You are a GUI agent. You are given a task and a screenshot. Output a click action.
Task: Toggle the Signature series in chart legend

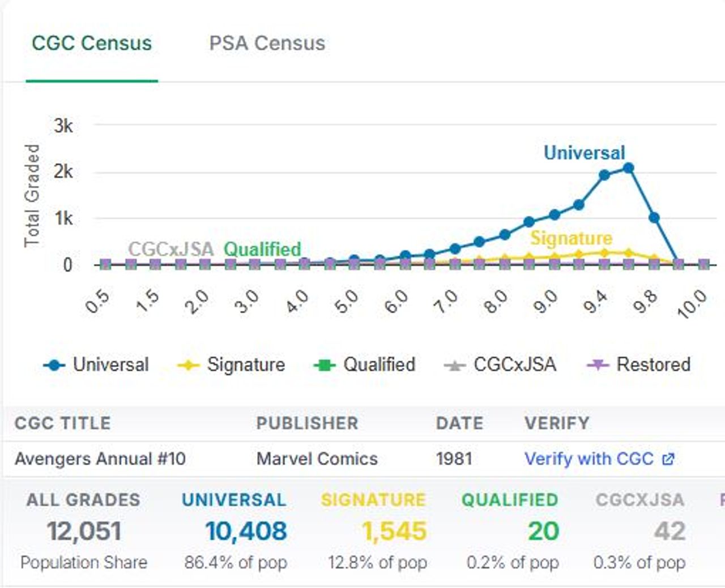[x=246, y=364]
